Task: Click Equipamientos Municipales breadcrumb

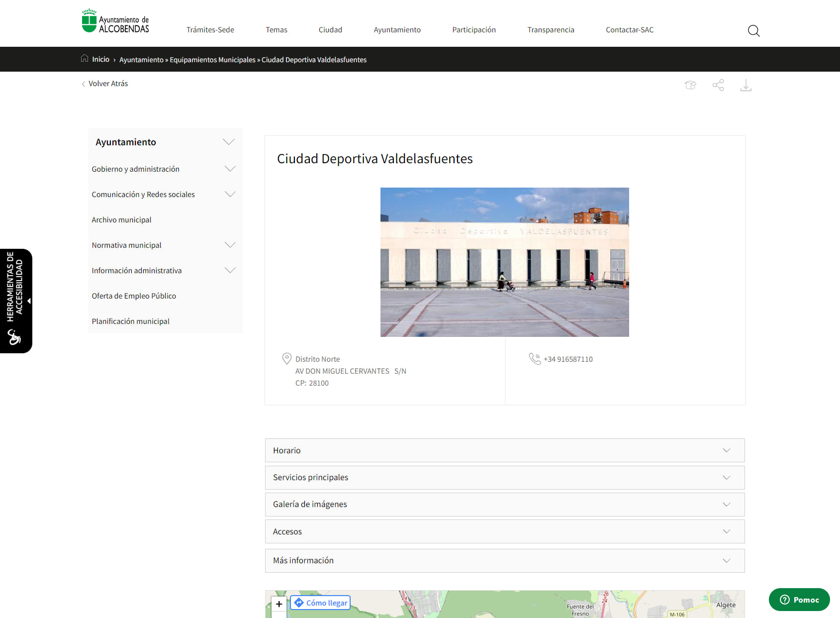Action: click(212, 60)
